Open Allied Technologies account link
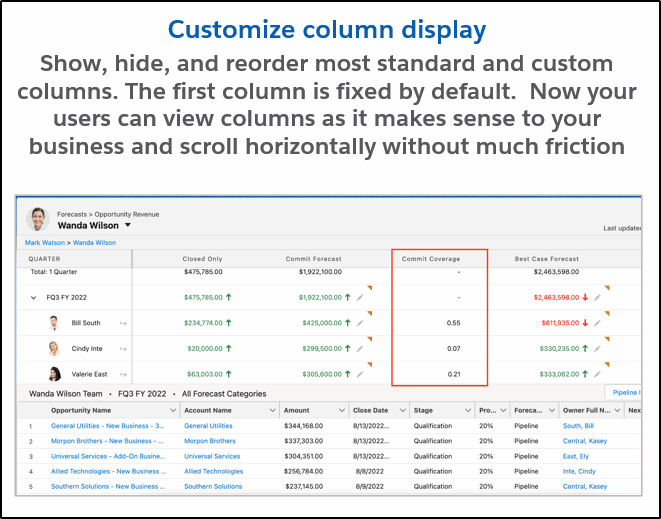This screenshot has width=661, height=519. [x=214, y=471]
